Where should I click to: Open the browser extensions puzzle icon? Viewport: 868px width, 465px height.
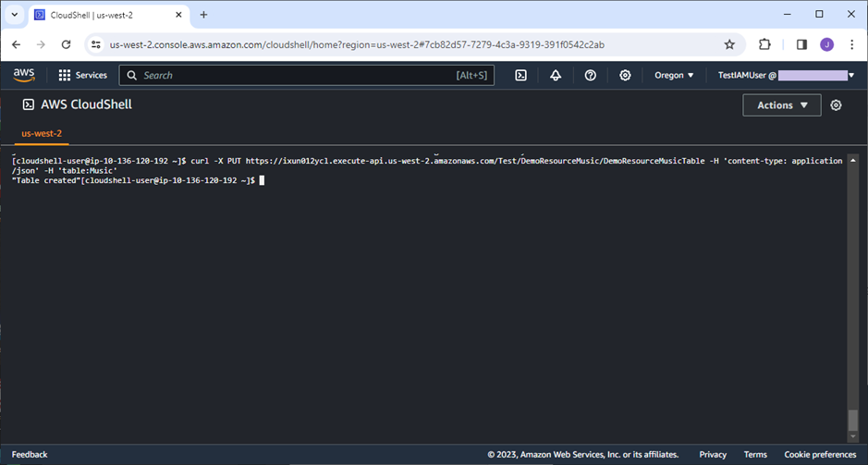pyautogui.click(x=764, y=45)
